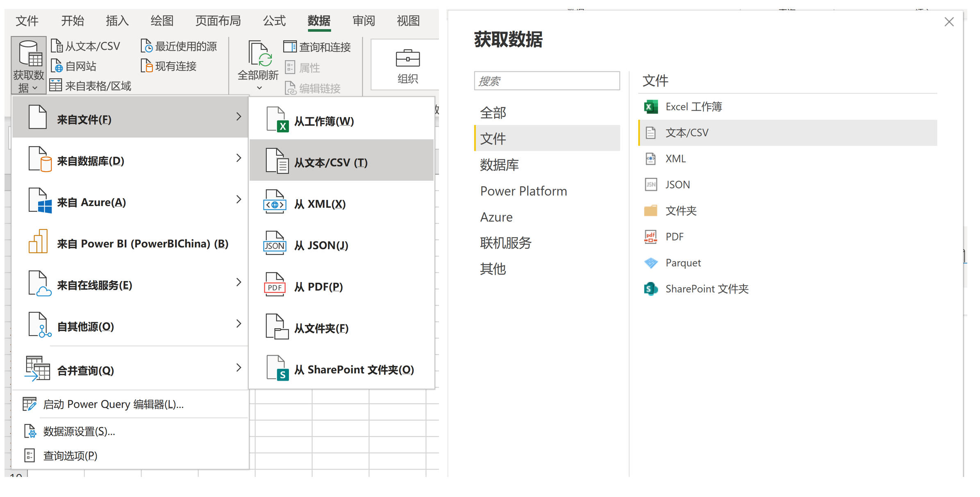Launch Power Query 编辑器 from the menu
The height and width of the screenshot is (497, 980).
coord(113,404)
